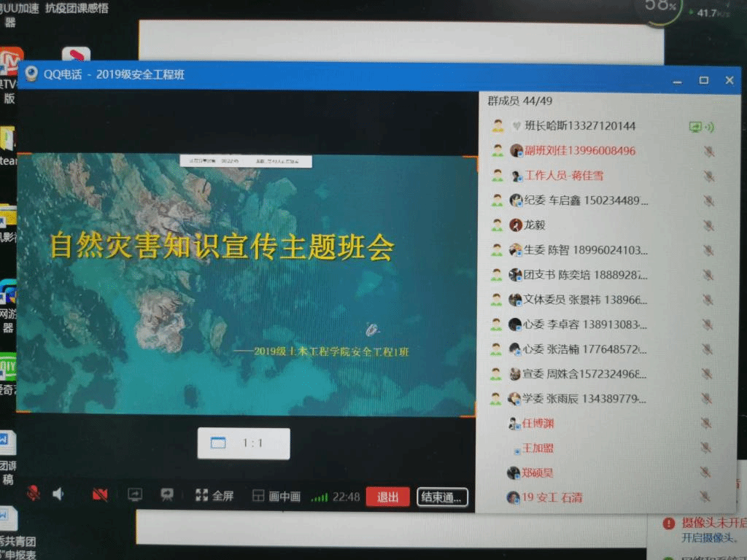This screenshot has height=560, width=747.
Task: Enter fullscreen with 全屏 button
Action: tap(214, 497)
